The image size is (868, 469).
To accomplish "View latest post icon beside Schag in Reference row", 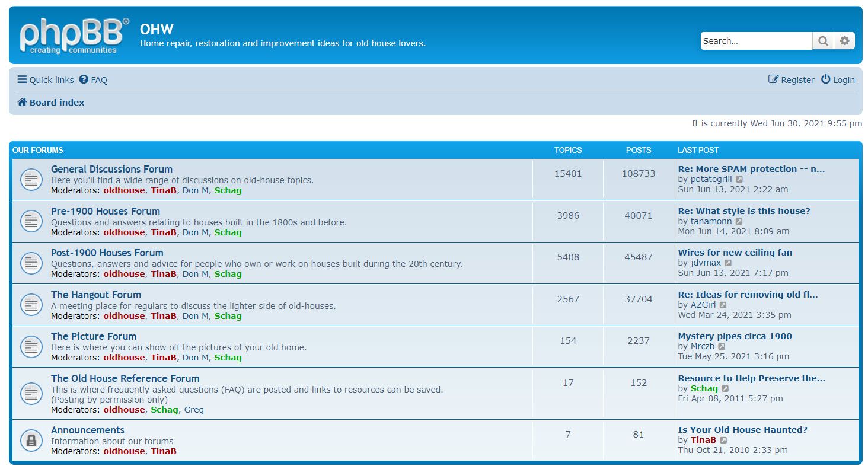I will pos(725,389).
